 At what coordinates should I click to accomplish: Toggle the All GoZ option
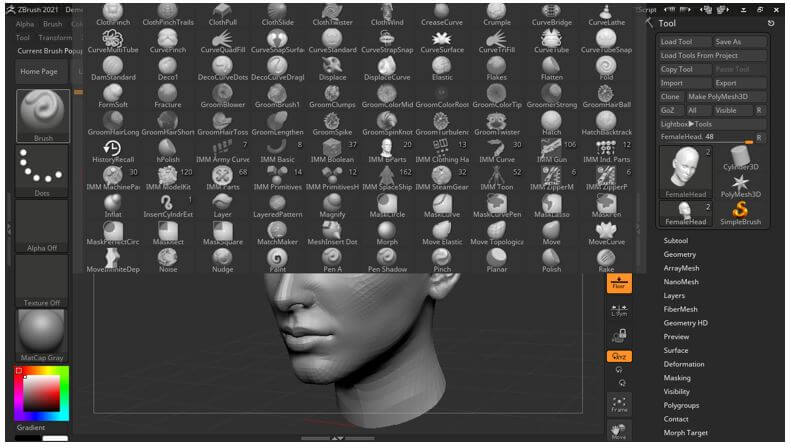697,110
